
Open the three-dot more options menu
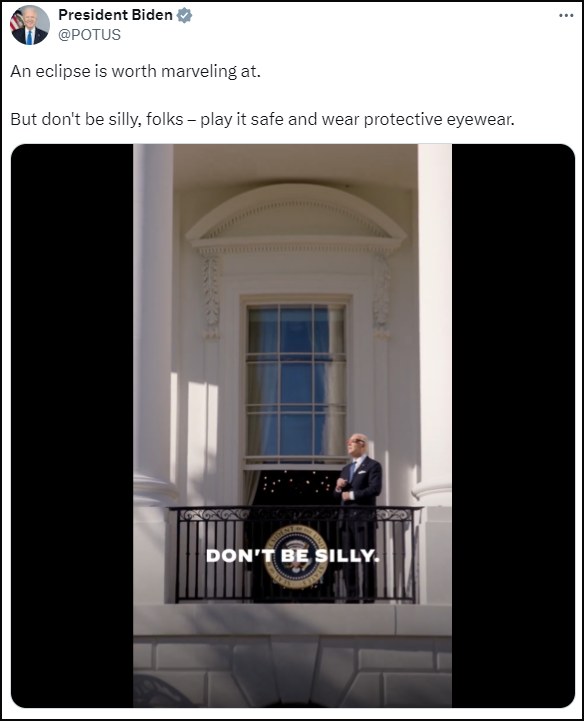pos(566,15)
